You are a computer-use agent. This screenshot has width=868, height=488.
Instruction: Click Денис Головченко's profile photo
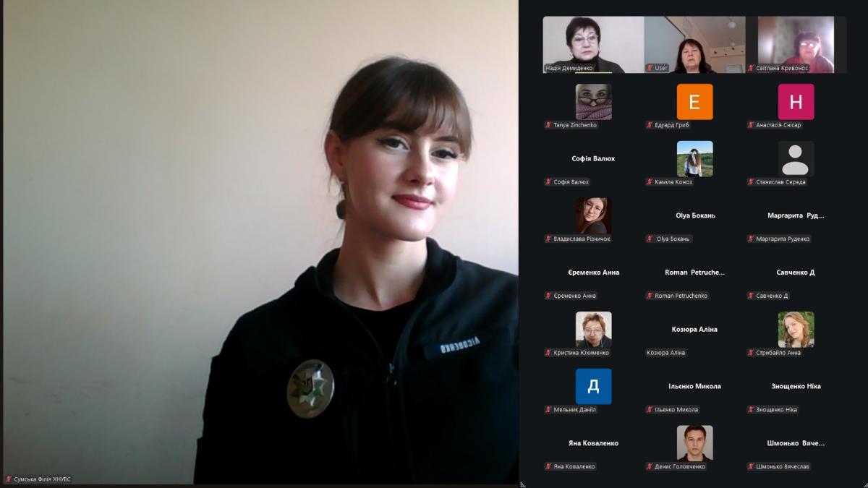694,443
